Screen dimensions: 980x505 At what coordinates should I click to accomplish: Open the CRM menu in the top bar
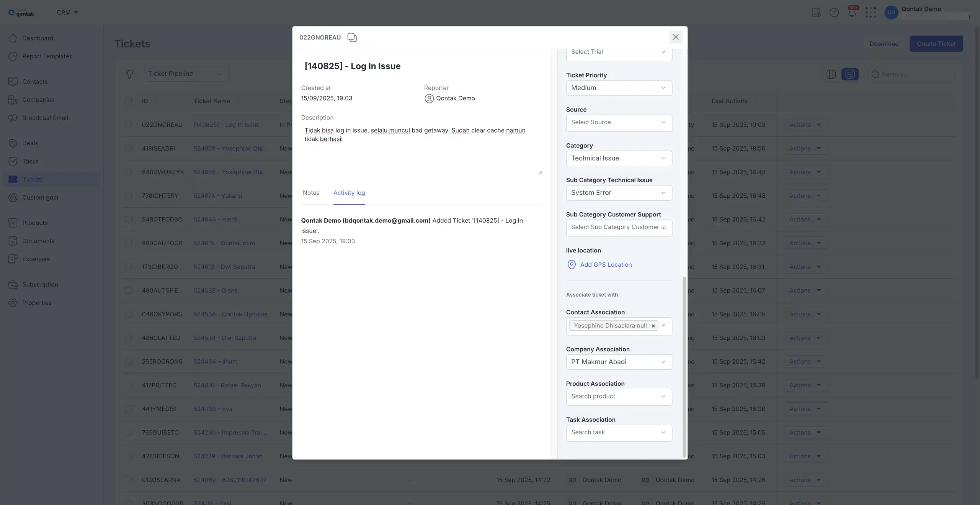point(67,12)
